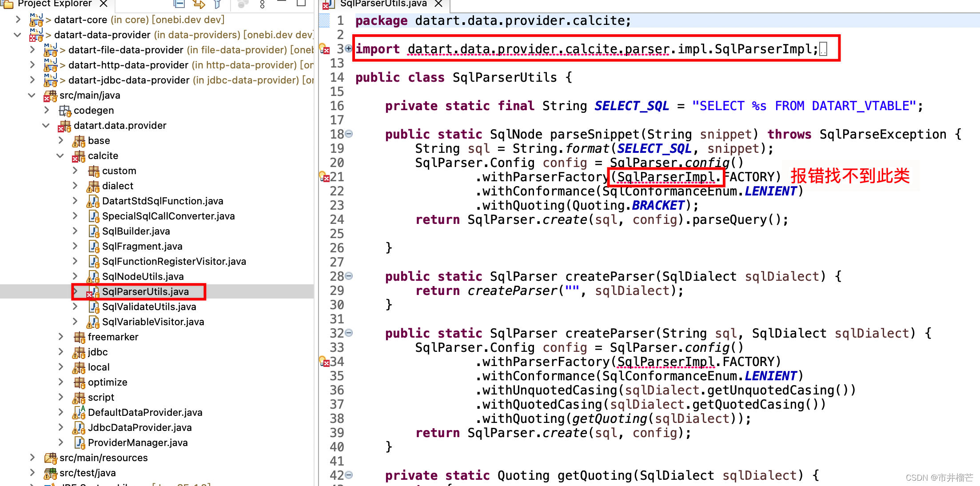Click the filter funnel icon in Project Explorer
980x486 pixels.
point(217,4)
